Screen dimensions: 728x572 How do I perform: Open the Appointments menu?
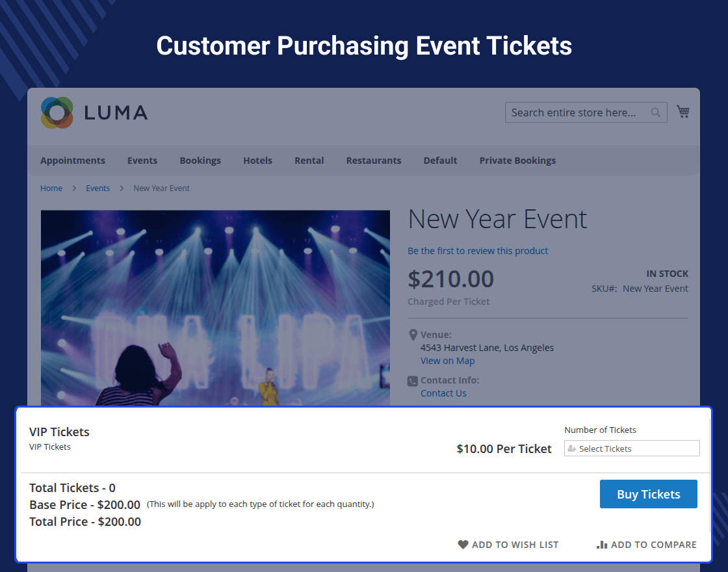[x=73, y=160]
